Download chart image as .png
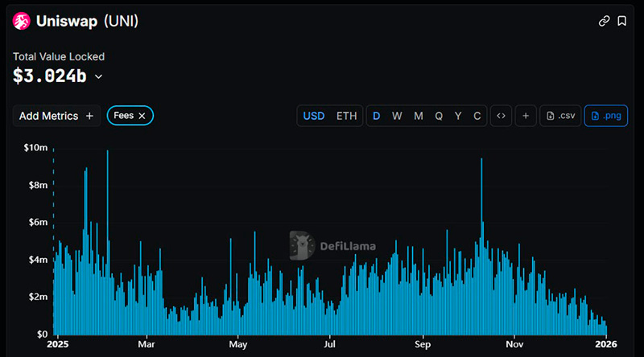Image resolution: width=644 pixels, height=357 pixels. click(606, 116)
